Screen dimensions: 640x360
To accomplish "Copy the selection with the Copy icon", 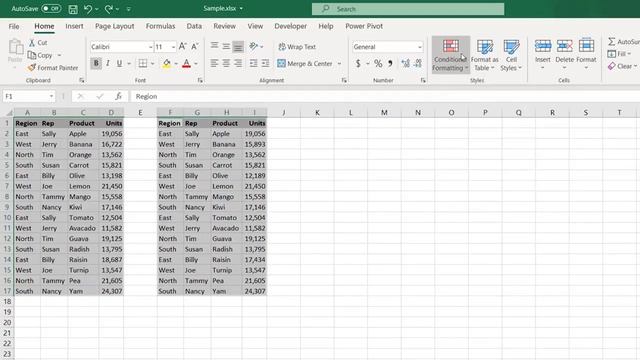I will [32, 55].
